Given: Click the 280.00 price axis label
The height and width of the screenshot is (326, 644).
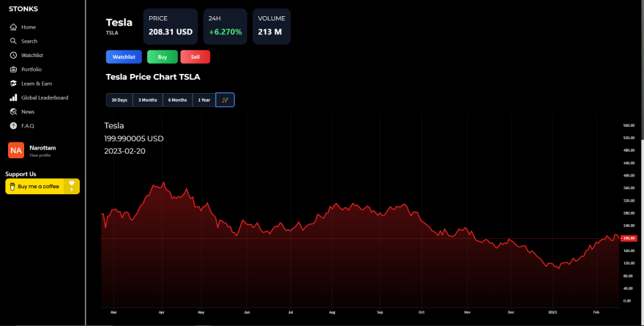Looking at the screenshot, I should click(629, 213).
